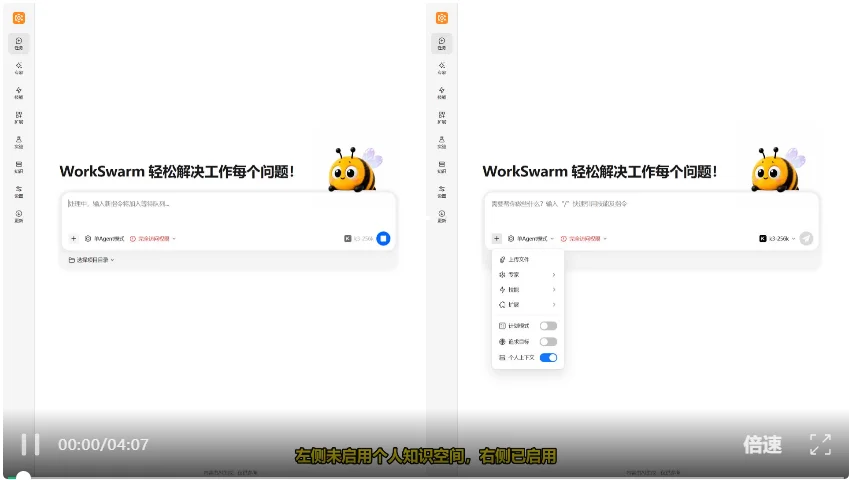Screen dimensions: 849x480
Task: Open the circled download-arrow icon in right pane sidebar
Action: pos(442,216)
